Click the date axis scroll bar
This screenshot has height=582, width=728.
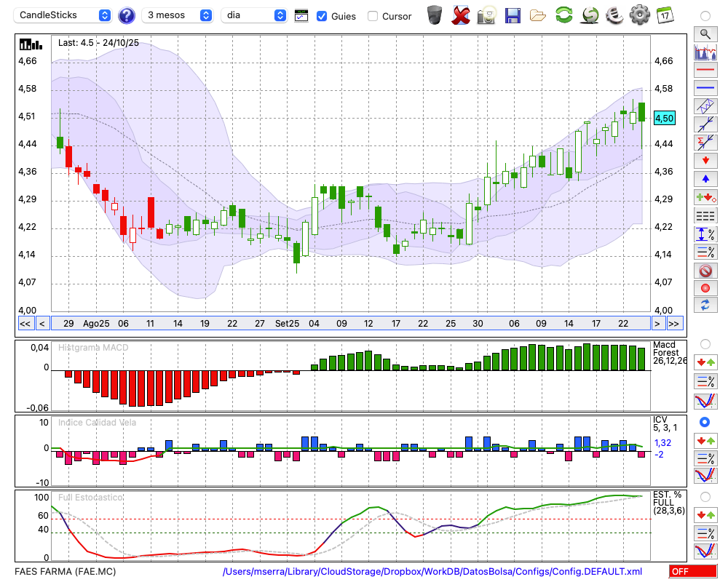[x=351, y=324]
